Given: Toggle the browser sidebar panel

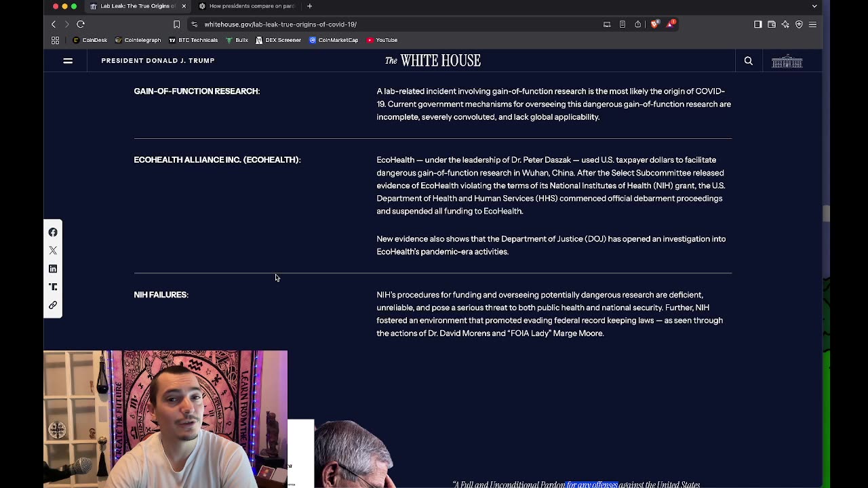Looking at the screenshot, I should coord(757,24).
